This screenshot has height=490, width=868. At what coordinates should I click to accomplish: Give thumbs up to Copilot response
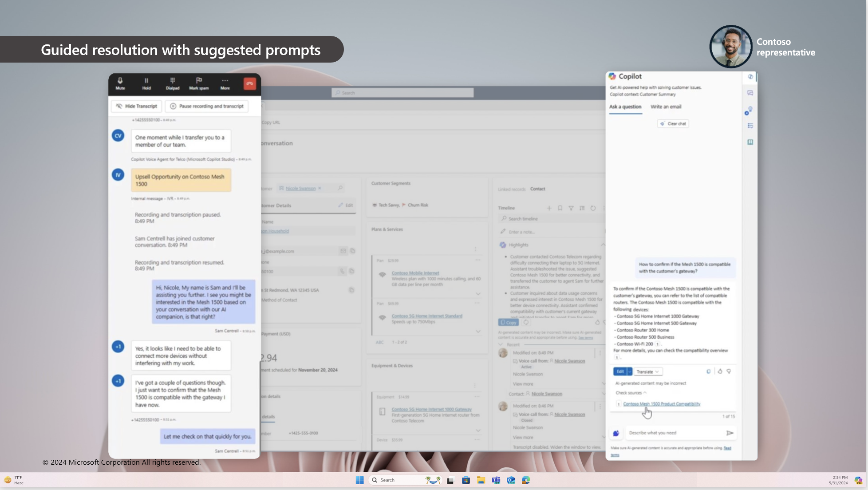(x=720, y=371)
